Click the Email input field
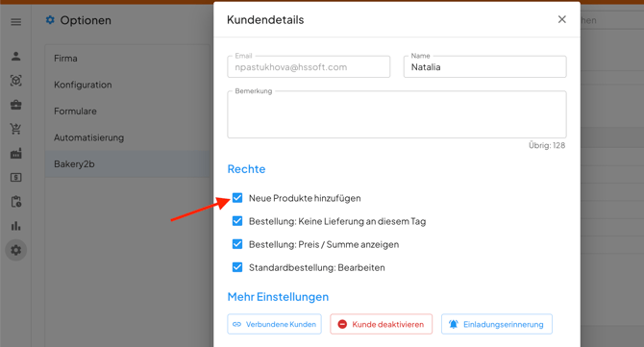Screen dimensions: 644x347 coord(309,67)
